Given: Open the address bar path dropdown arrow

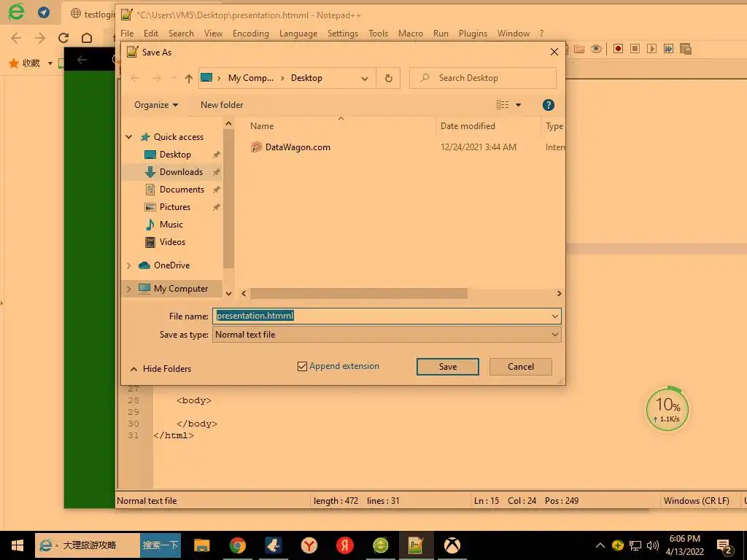Looking at the screenshot, I should (365, 79).
